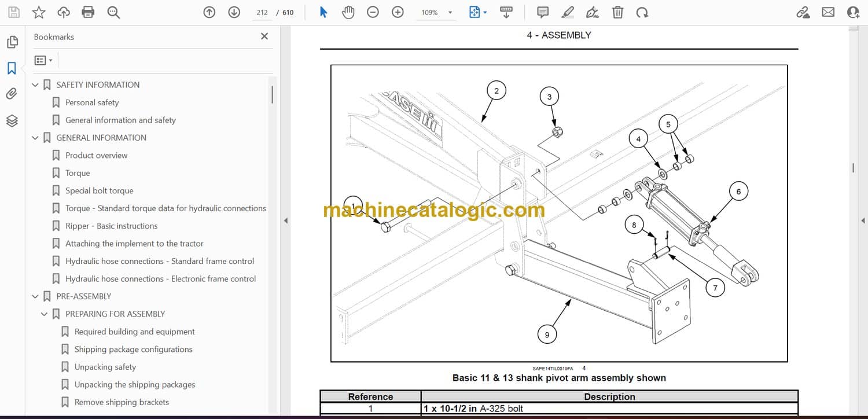Open General information and safety bookmark
Viewport: 868px width, 419px height.
pos(120,120)
